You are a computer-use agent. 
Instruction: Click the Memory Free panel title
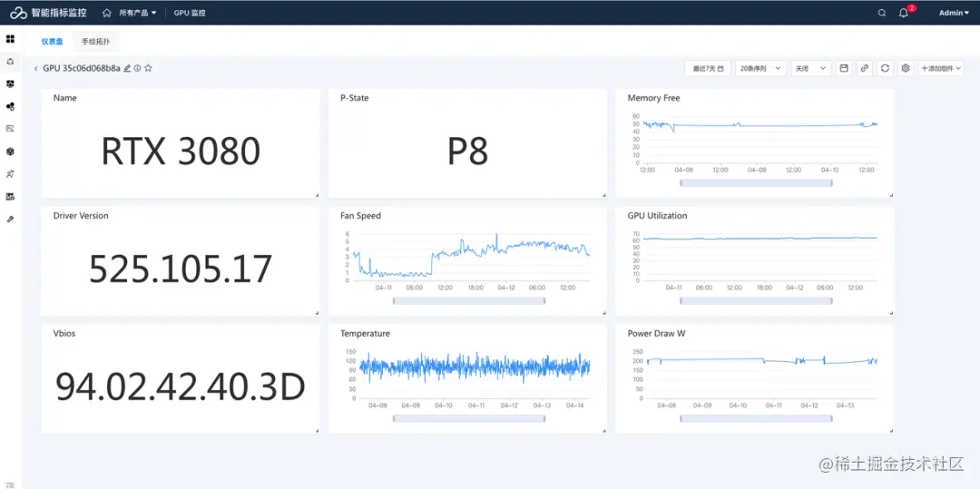click(x=653, y=98)
